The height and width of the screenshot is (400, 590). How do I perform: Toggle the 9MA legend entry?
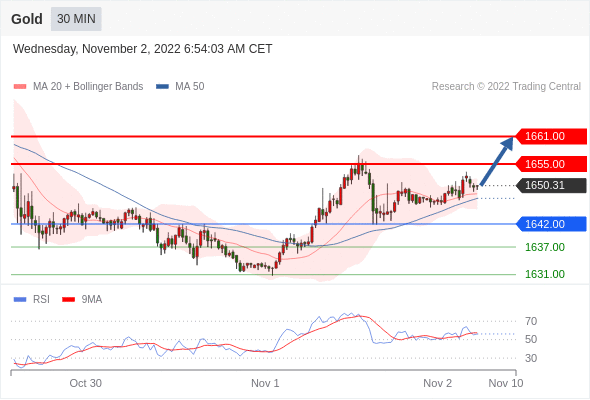pyautogui.click(x=82, y=300)
